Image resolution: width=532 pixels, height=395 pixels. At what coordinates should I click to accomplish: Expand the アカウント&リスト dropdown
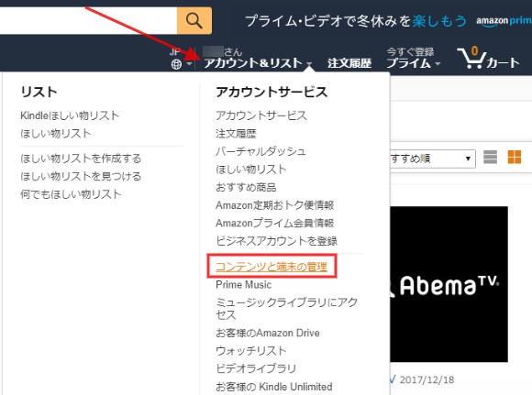[258, 62]
